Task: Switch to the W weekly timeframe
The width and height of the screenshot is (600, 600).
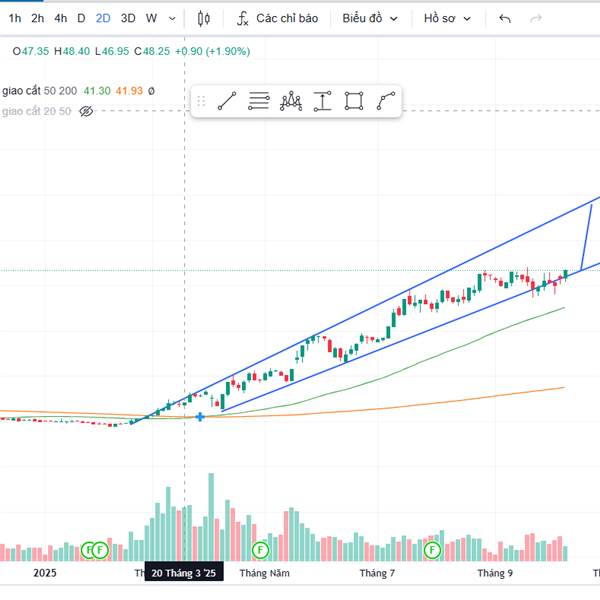Action: (151, 18)
